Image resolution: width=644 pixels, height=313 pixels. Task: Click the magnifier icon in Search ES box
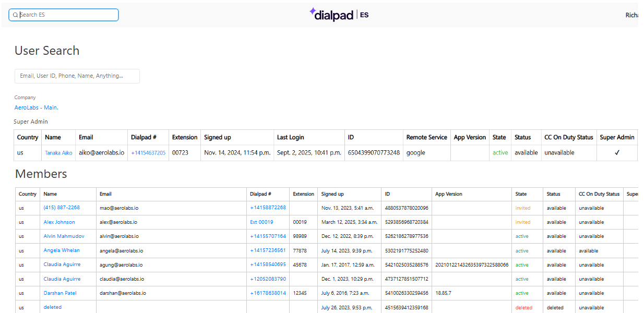point(15,15)
